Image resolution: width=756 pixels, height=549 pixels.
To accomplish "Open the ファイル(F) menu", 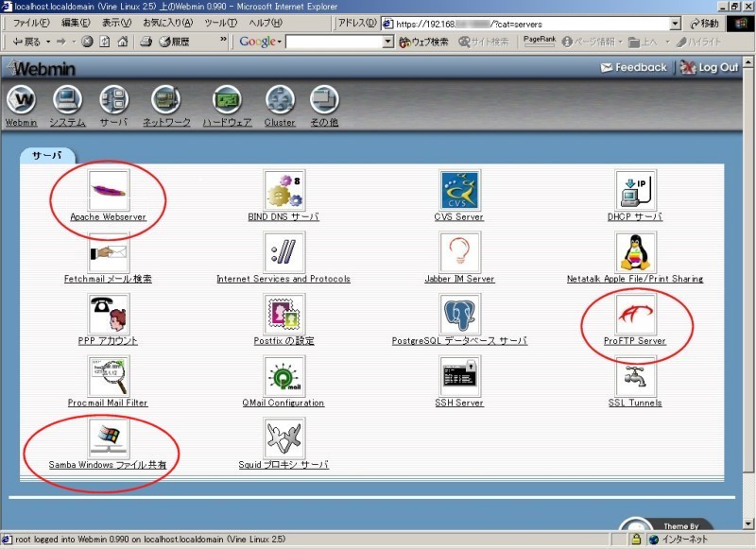I will point(31,23).
